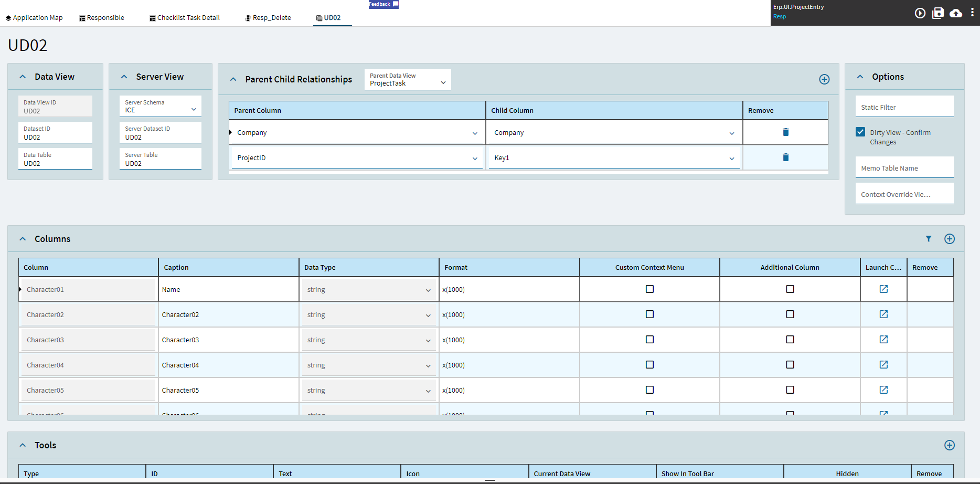Launch column editor for Character01
Screen dimensions: 980x484
pyautogui.click(x=883, y=289)
